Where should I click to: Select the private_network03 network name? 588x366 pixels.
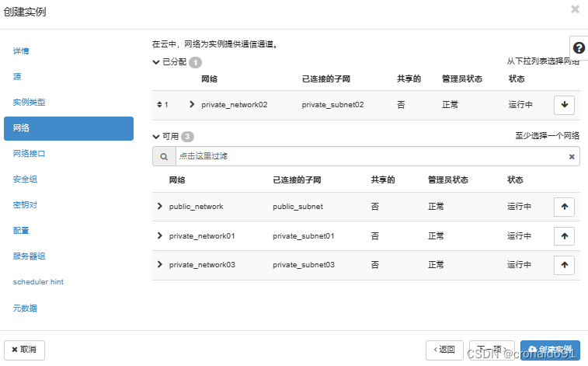[202, 265]
